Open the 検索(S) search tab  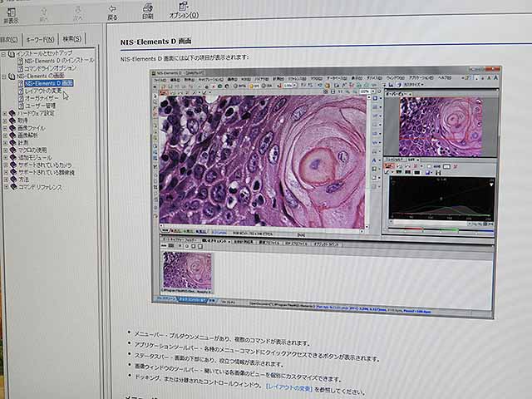pos(72,39)
